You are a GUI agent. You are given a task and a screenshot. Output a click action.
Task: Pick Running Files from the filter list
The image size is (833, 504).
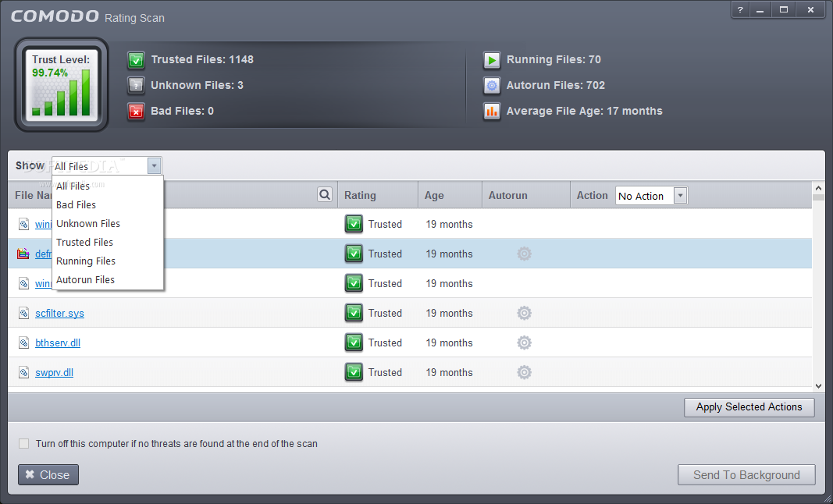coord(86,261)
